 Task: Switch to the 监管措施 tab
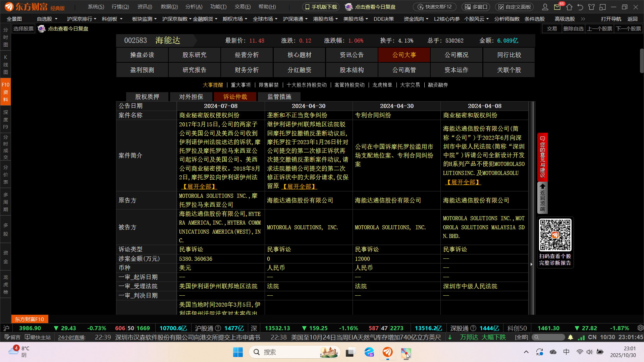coord(279,97)
